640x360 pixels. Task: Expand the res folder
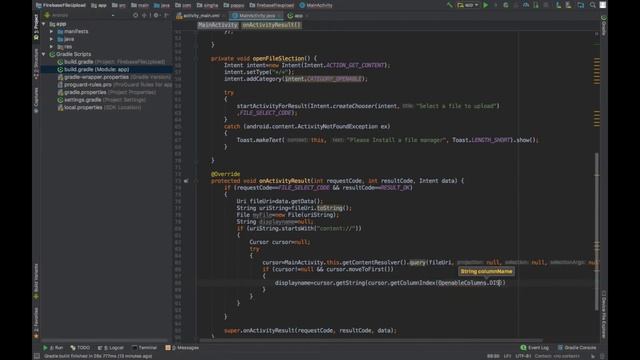point(51,47)
